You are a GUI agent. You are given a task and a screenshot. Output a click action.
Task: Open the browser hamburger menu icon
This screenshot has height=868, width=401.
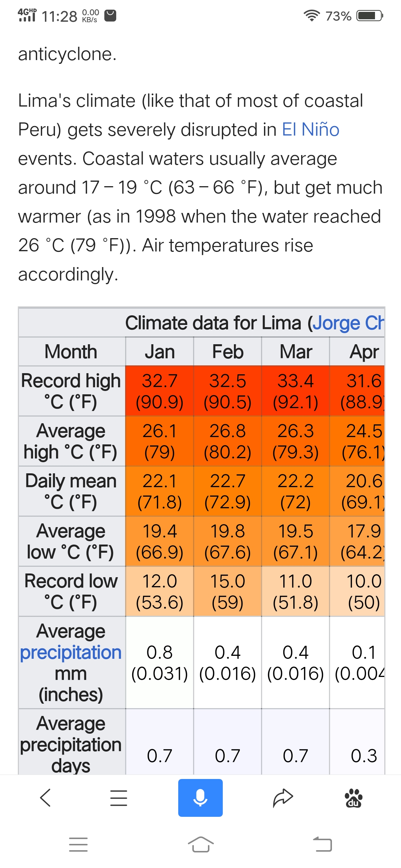coord(119,798)
